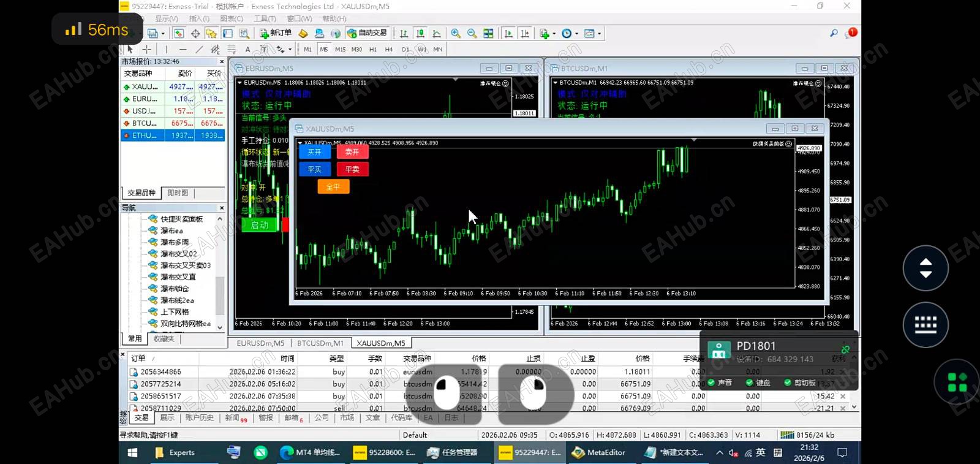Open the indicators list icon
This screenshot has width=980, height=464.
(544, 33)
